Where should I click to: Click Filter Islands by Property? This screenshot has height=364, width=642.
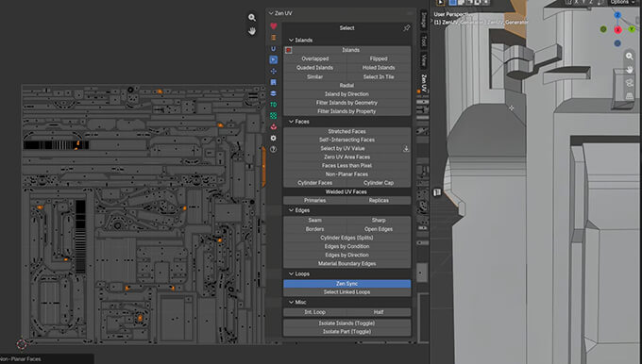[346, 111]
